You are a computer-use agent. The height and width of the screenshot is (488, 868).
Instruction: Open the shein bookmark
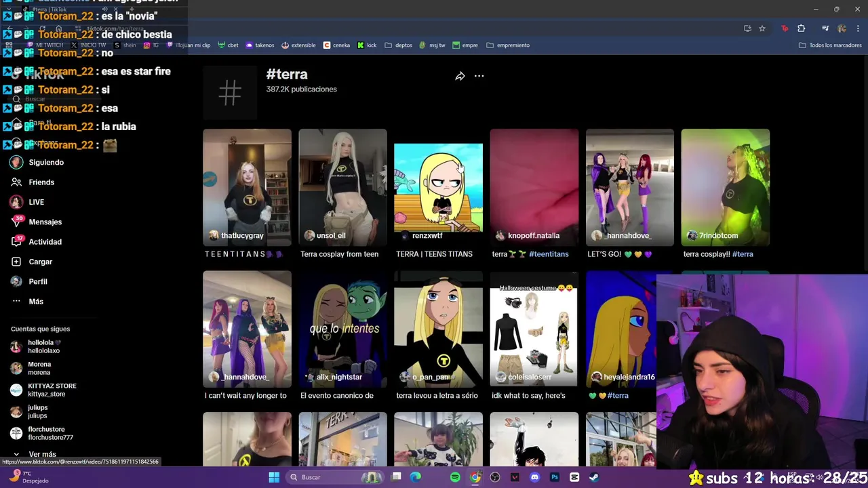click(125, 45)
